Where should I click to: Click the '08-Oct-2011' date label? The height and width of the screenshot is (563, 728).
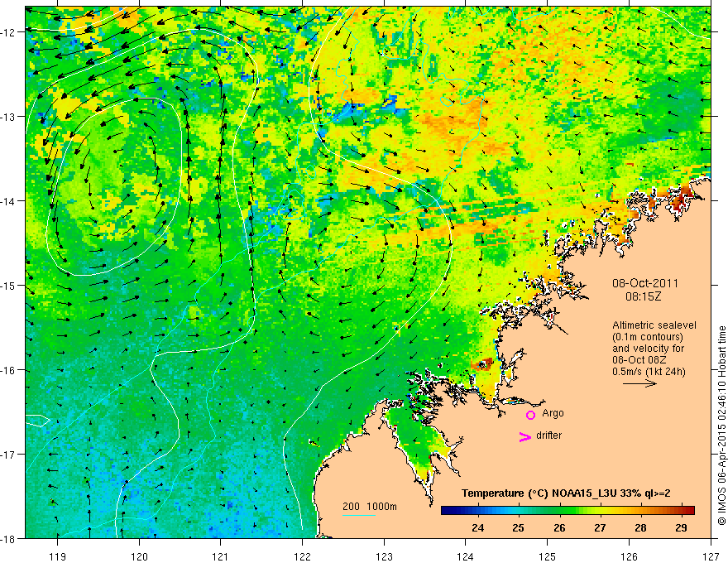click(x=645, y=283)
